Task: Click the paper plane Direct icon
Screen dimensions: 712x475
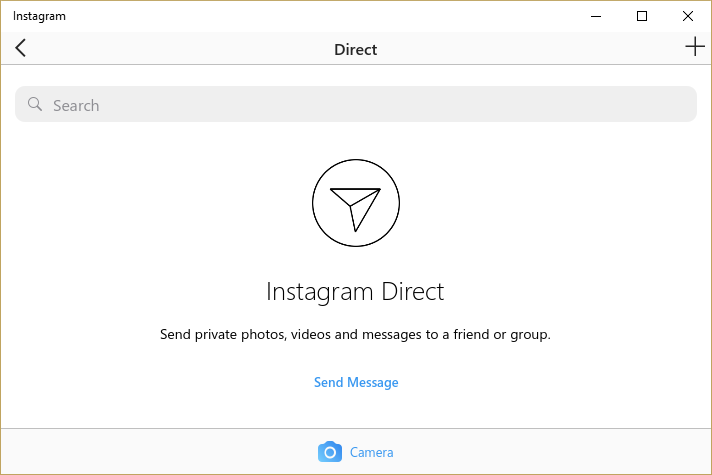Action: tap(356, 203)
